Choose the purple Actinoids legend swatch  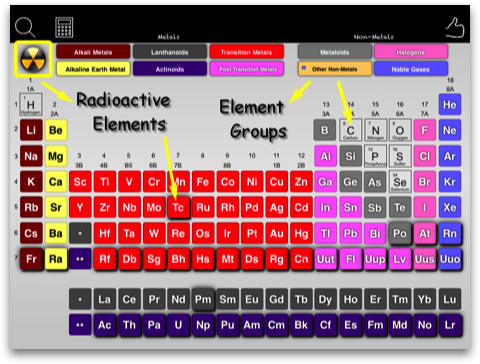point(170,69)
